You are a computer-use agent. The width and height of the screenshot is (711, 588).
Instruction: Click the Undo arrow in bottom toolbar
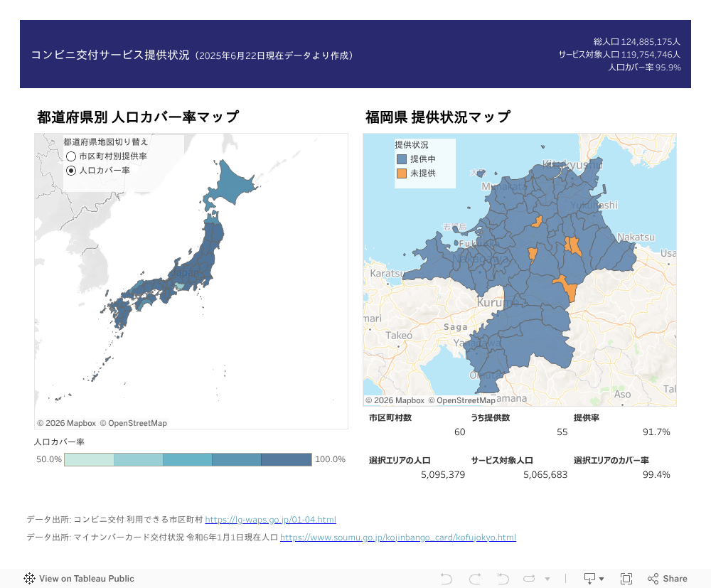coord(447,579)
